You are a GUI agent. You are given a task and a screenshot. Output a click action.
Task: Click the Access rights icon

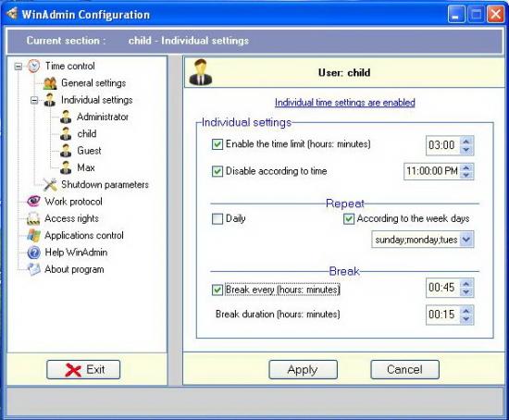coord(33,218)
